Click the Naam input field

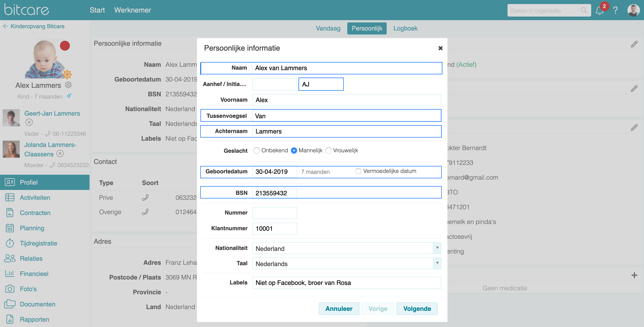tap(346, 68)
